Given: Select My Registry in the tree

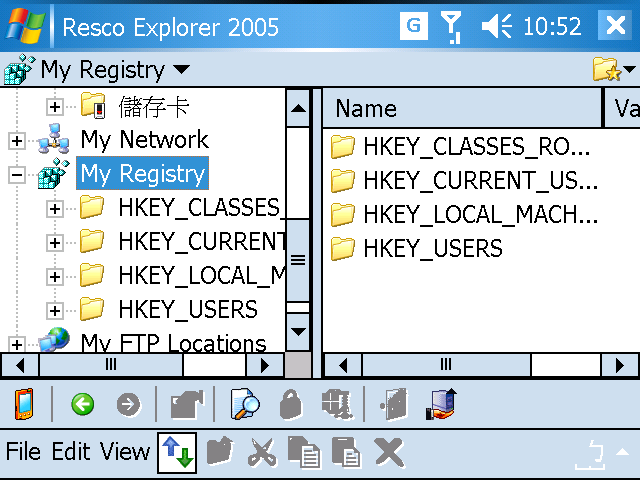Looking at the screenshot, I should tap(142, 173).
